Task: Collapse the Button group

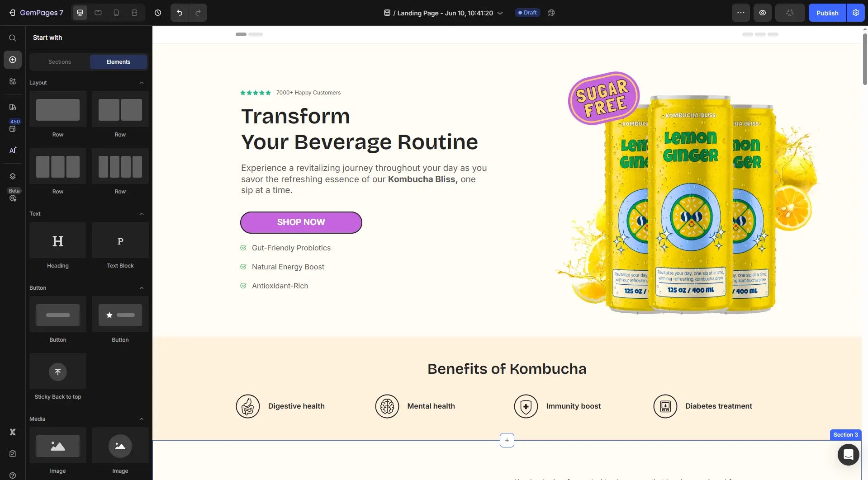Action: 142,288
